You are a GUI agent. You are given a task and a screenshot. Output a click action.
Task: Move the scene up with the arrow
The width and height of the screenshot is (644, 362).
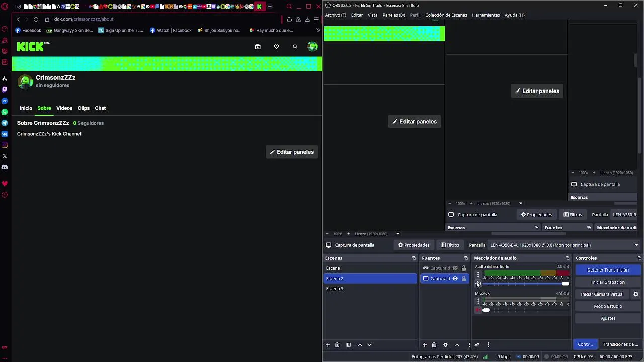(360, 345)
